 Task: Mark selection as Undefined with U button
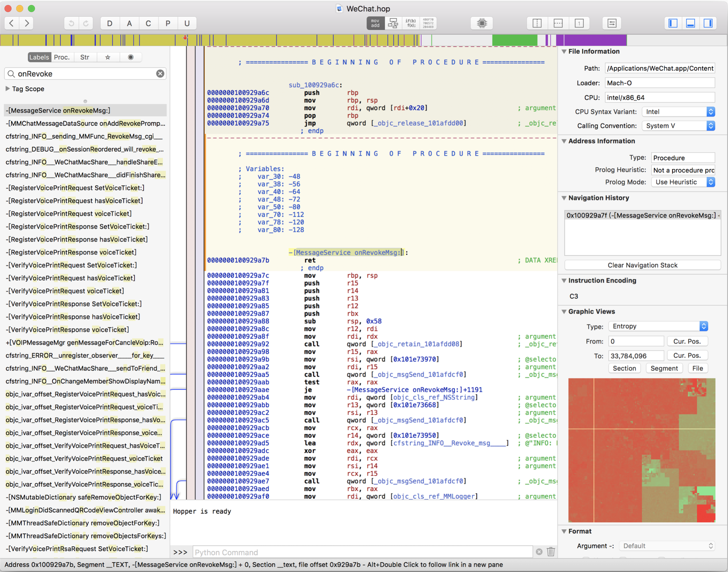pyautogui.click(x=187, y=23)
